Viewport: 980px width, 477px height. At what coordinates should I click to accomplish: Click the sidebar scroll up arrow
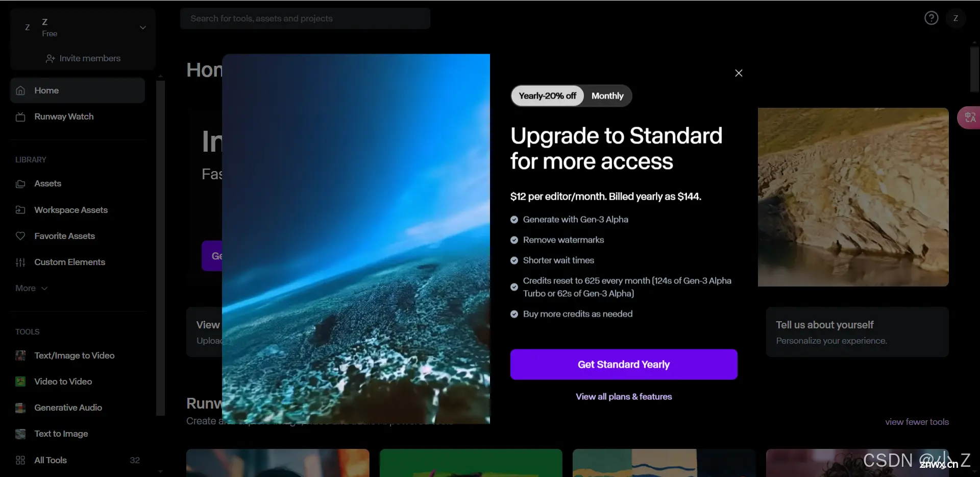click(x=160, y=76)
